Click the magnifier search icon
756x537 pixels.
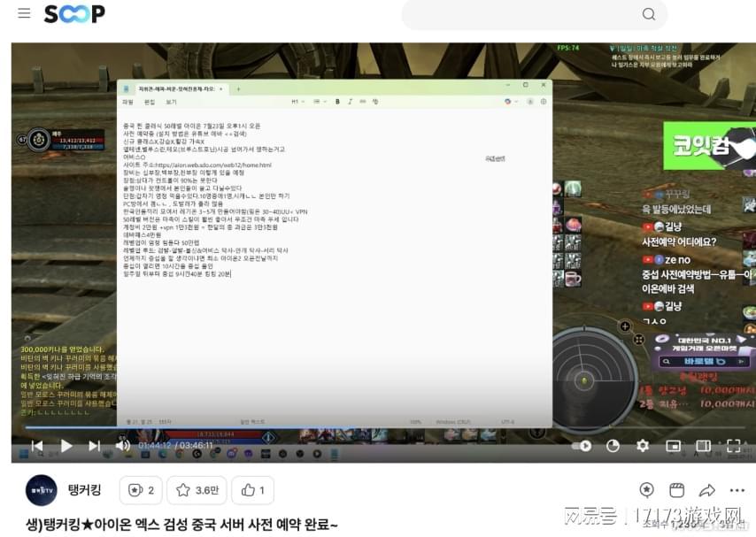(649, 14)
